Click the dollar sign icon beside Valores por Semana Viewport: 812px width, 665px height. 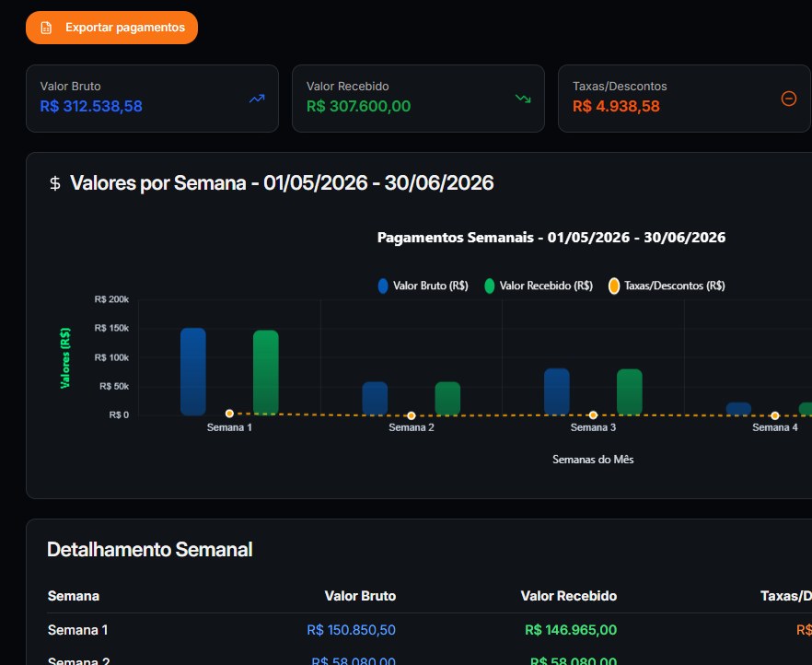pos(55,183)
